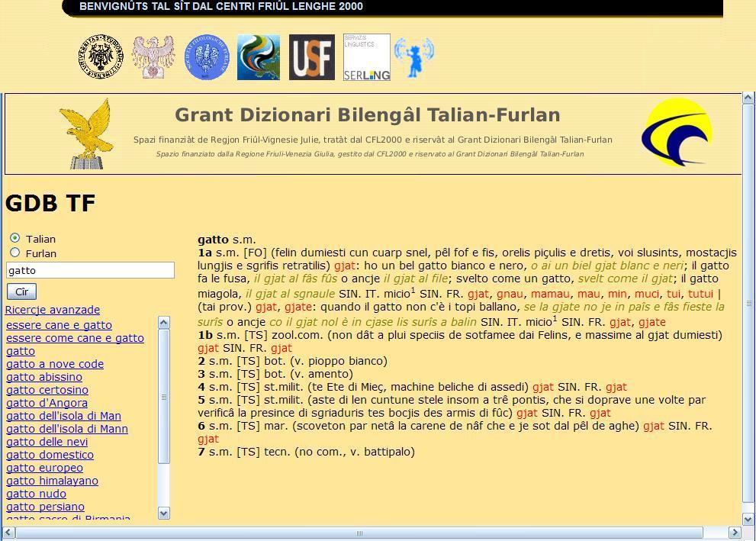Click the search field containing gatto

click(x=90, y=270)
